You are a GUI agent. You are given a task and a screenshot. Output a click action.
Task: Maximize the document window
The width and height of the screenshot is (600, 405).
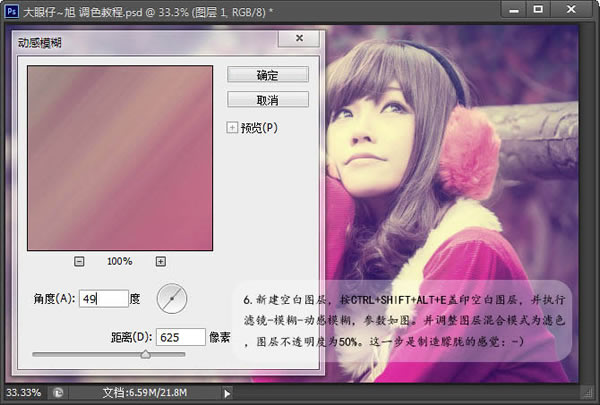[x=538, y=10]
